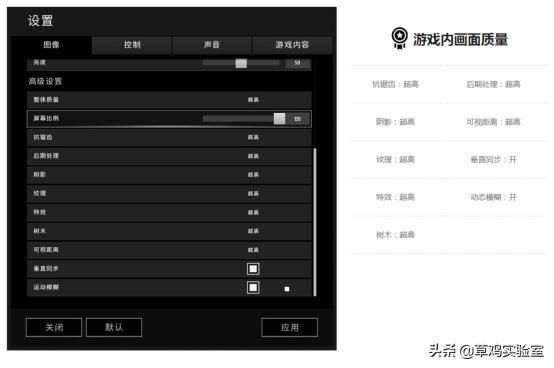
Task: Click the 阴影：超高 text in the right summary
Action: [x=395, y=122]
